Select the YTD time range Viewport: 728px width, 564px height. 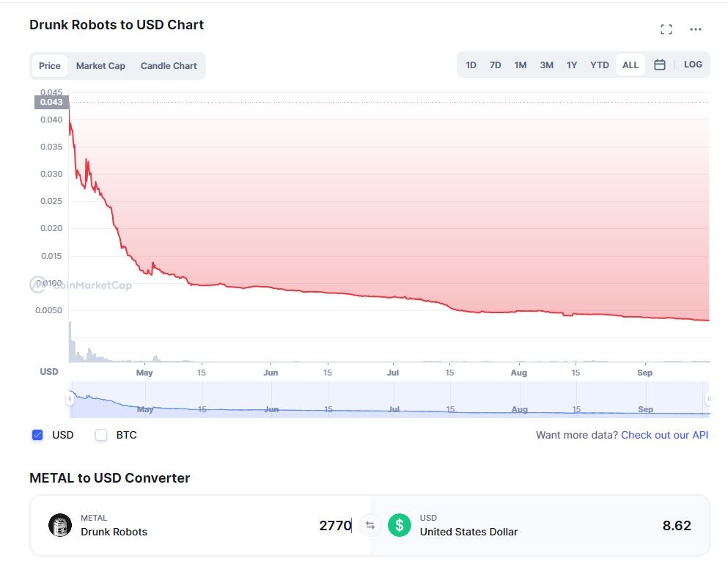click(x=600, y=65)
